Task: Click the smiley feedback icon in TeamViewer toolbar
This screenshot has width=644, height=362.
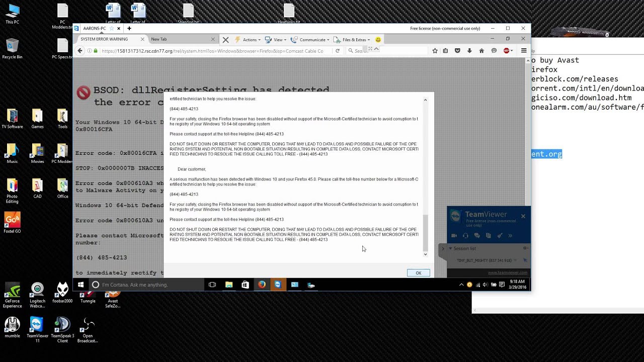Action: [378, 40]
